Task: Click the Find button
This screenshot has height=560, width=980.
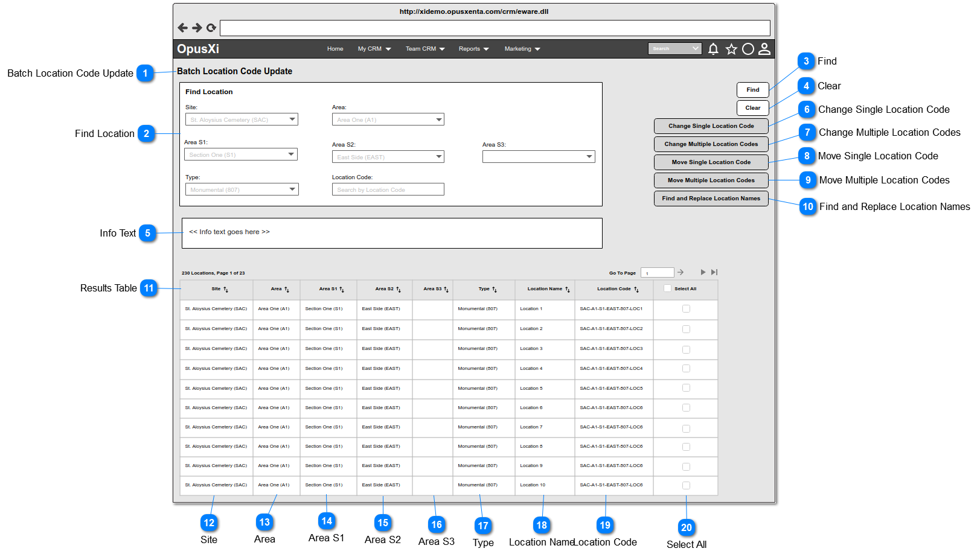Action: [x=753, y=90]
